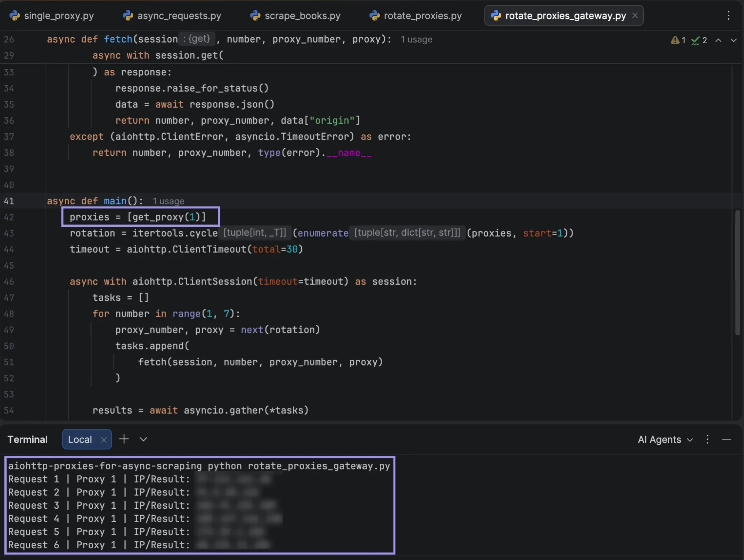Screen dimensions: 744x560
Task: Open the scrape_books.py tab
Action: pyautogui.click(x=295, y=16)
